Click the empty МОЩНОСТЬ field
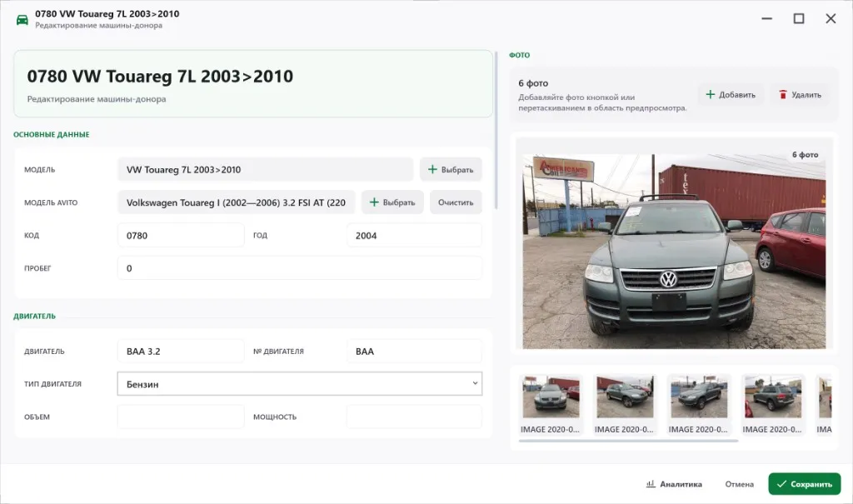 pos(414,417)
